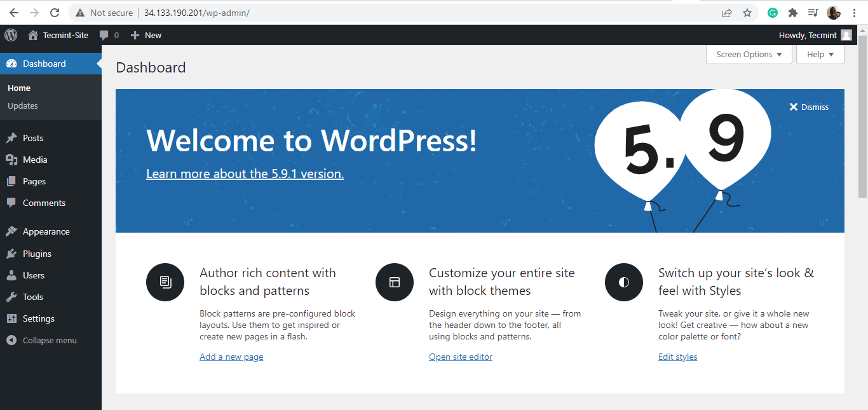Click the Open site editor link
Viewport: 868px width, 410px height.
pos(461,357)
